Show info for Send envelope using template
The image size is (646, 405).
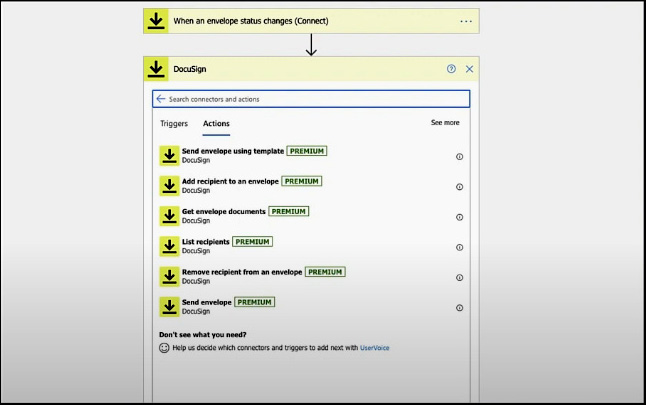(459, 157)
